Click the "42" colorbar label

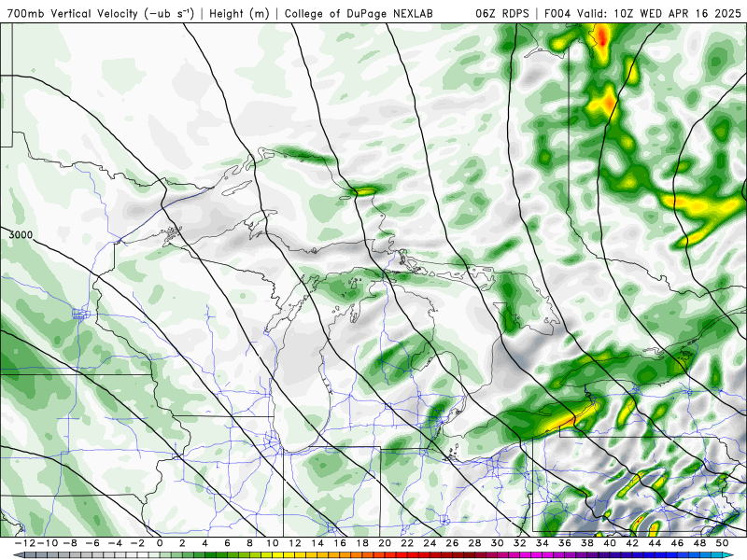[x=632, y=543]
